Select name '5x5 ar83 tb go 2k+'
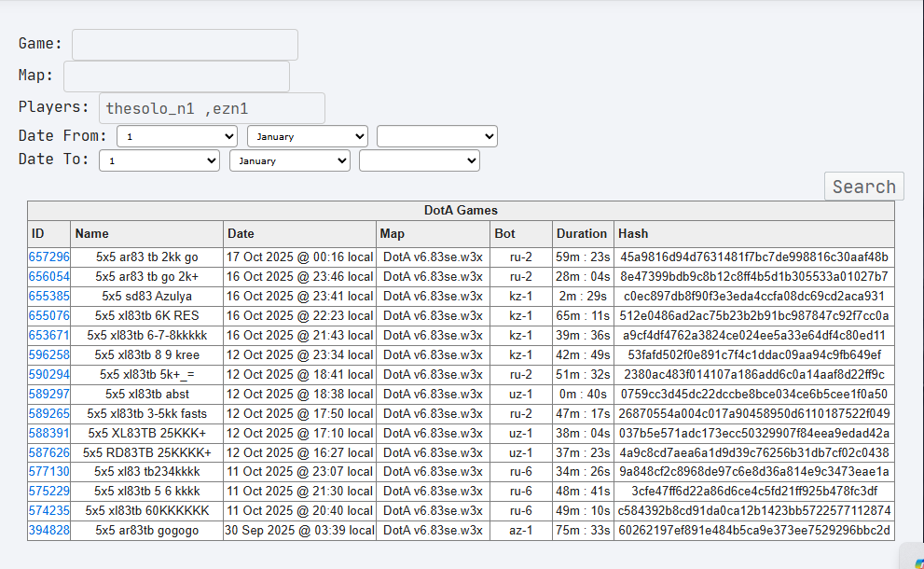 point(146,276)
